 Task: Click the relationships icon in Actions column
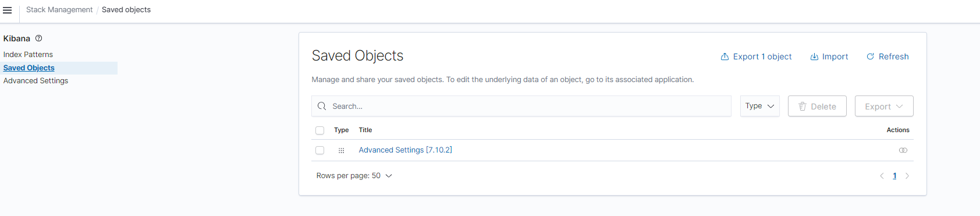pyautogui.click(x=903, y=150)
